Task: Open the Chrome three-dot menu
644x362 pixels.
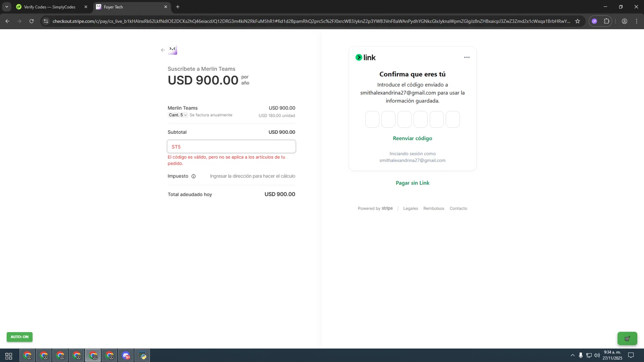Action: click(637, 21)
